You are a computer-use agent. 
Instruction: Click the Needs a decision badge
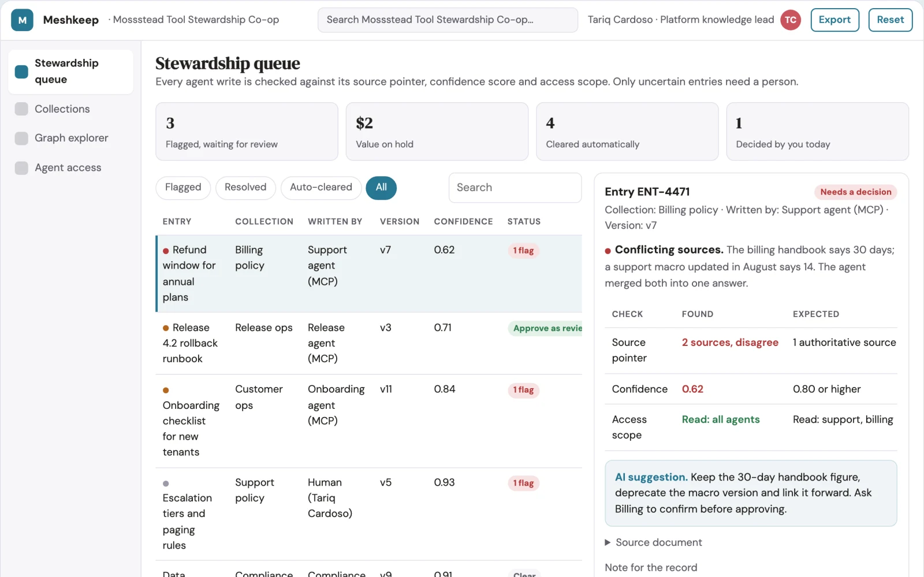click(855, 192)
